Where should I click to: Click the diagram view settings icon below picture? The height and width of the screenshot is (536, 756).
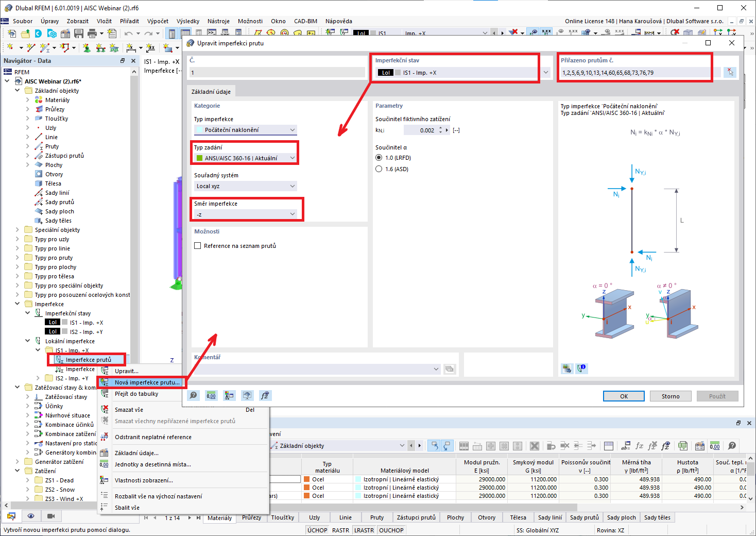click(x=567, y=368)
